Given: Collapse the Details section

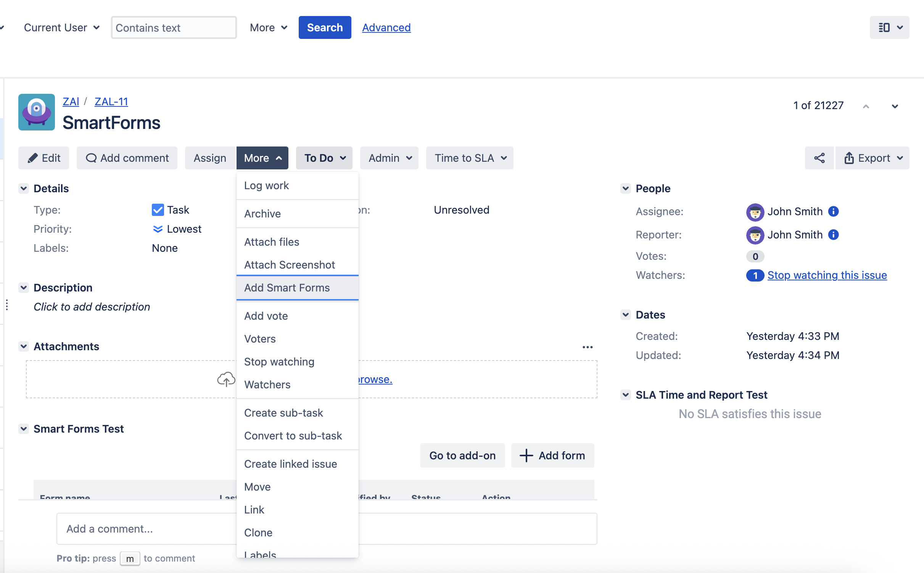Looking at the screenshot, I should 24,188.
